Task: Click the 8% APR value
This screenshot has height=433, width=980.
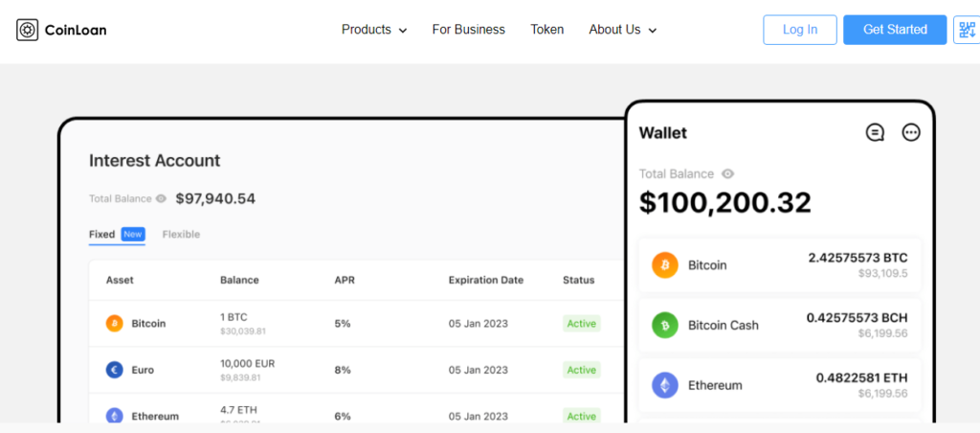Action: coord(343,370)
